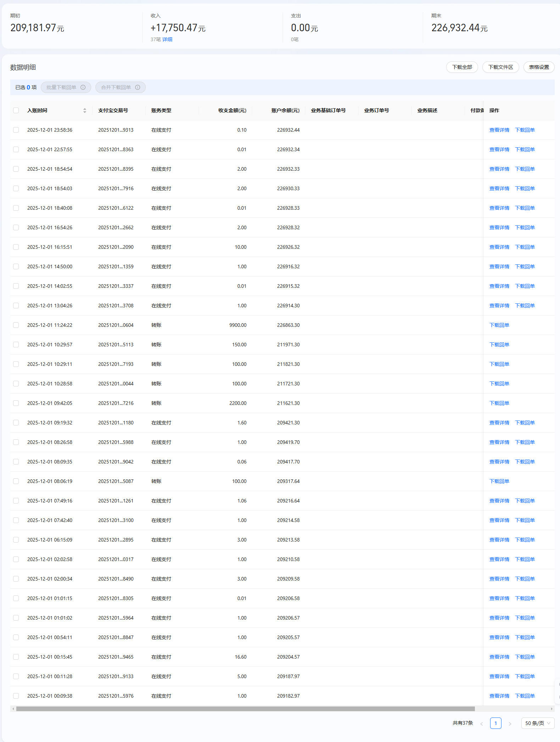Click info icon beside 批量下载回单
This screenshot has height=742, width=560.
[x=83, y=87]
